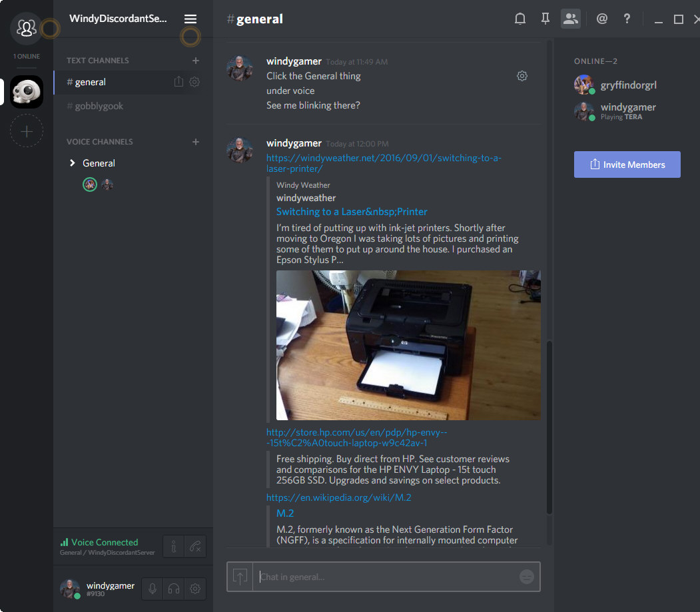Open general channel settings gear
This screenshot has width=700, height=612.
pos(194,82)
